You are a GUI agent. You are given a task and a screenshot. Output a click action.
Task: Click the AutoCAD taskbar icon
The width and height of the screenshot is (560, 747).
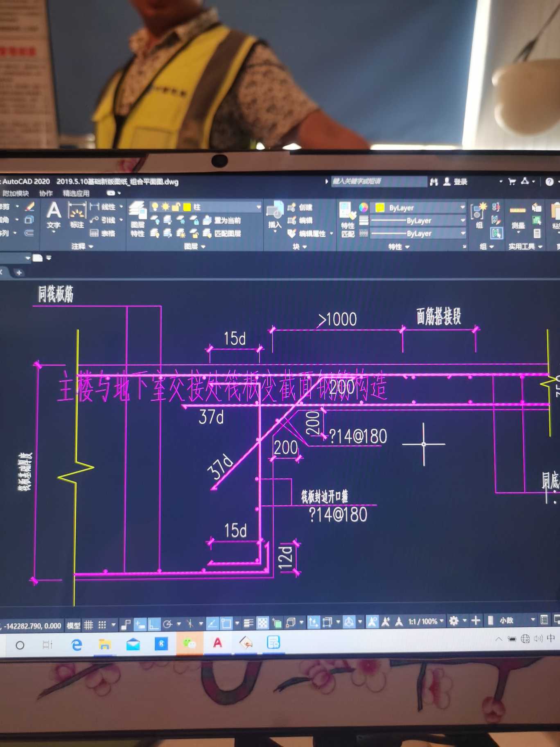[218, 643]
